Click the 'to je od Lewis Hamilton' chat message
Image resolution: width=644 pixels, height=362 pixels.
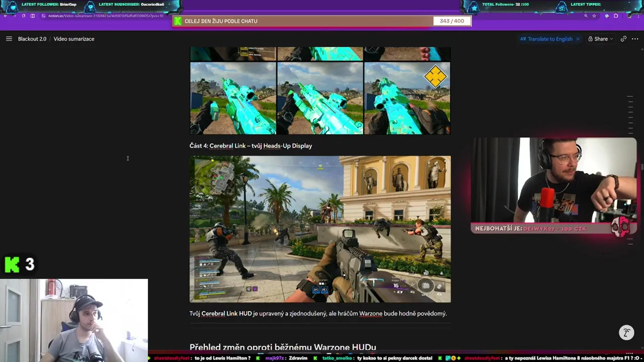[x=222, y=358]
